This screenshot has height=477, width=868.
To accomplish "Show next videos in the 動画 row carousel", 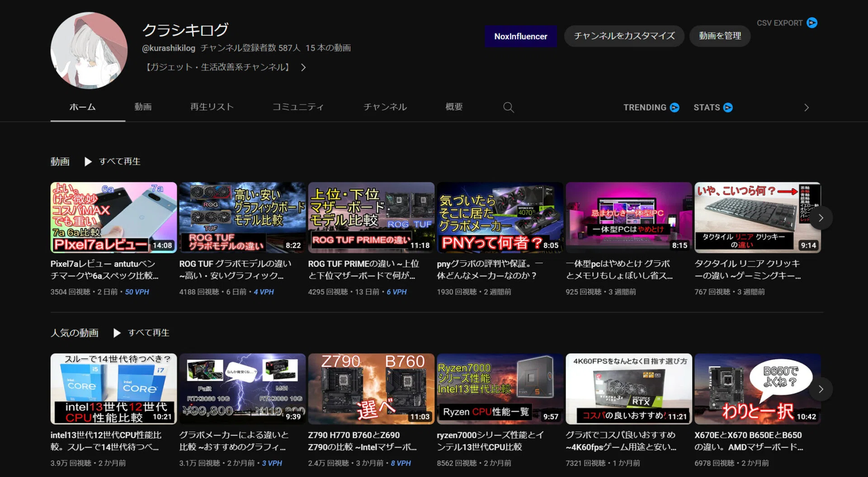I will 821,217.
